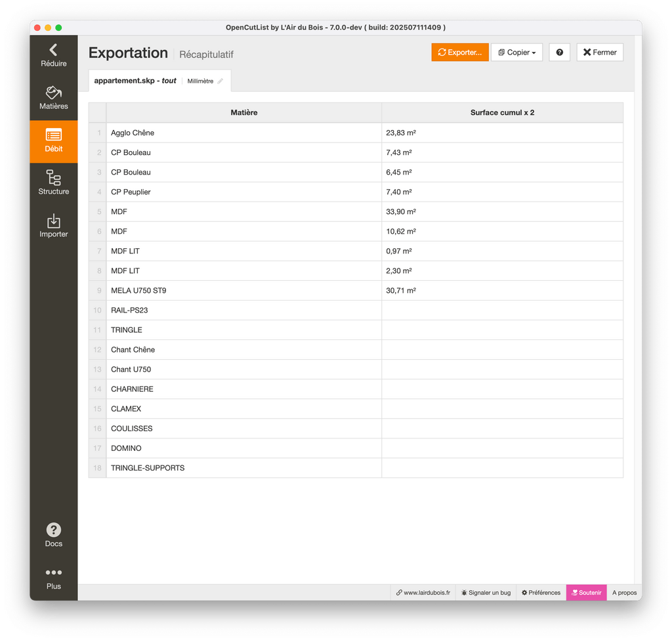
Task: Click the Millimètre unit label
Action: click(200, 81)
